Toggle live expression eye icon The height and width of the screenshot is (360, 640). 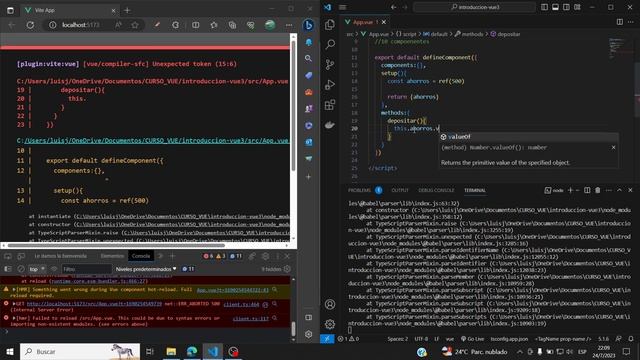pos(54,269)
